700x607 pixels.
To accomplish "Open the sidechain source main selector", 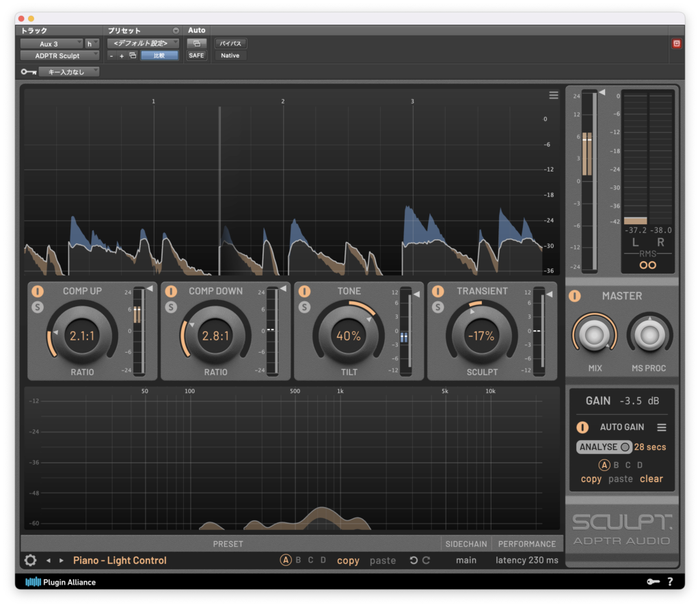I will click(x=466, y=560).
